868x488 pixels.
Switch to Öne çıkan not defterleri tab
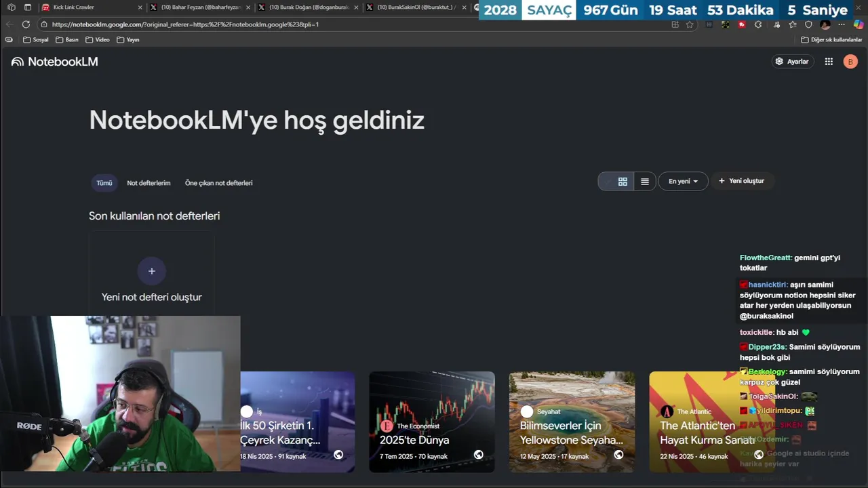pos(218,183)
